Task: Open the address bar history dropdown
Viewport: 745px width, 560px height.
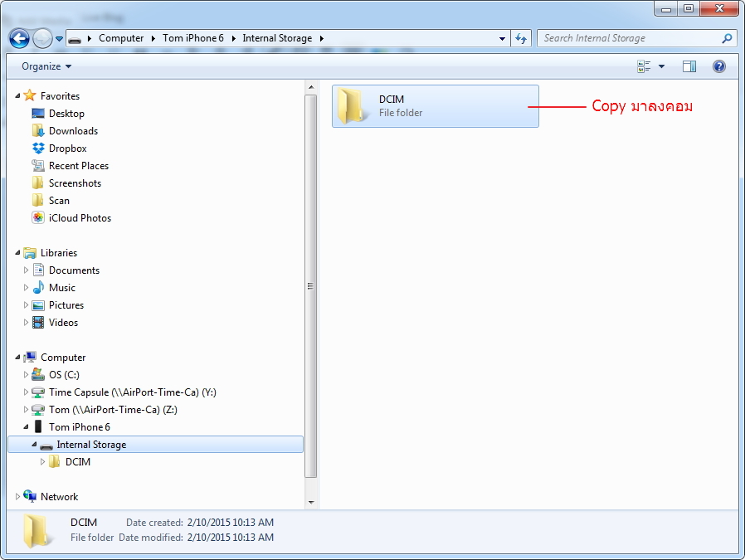Action: [x=502, y=38]
